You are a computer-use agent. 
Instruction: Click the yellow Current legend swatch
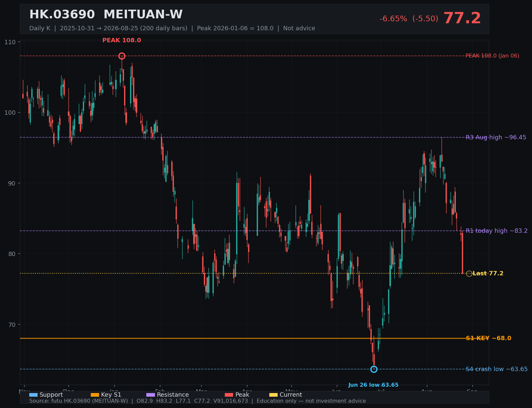273,395
